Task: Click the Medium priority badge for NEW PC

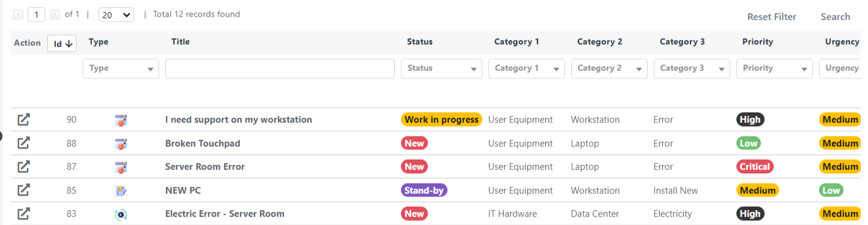Action: pos(758,190)
